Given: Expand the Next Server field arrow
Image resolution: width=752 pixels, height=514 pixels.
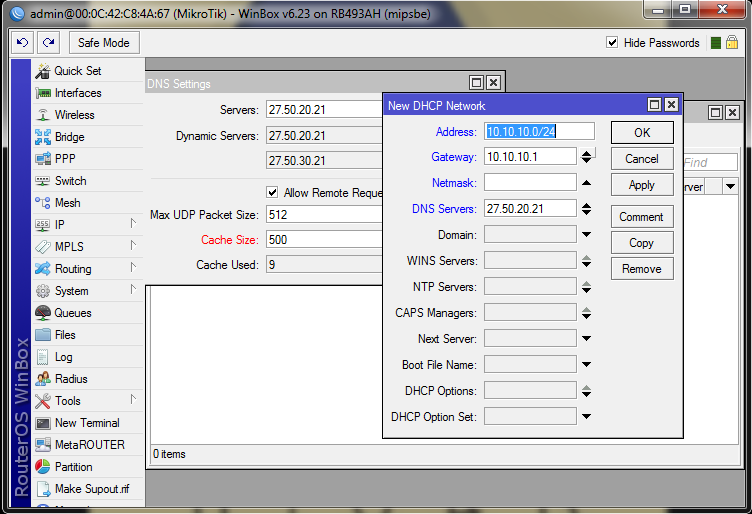Looking at the screenshot, I should (x=586, y=339).
